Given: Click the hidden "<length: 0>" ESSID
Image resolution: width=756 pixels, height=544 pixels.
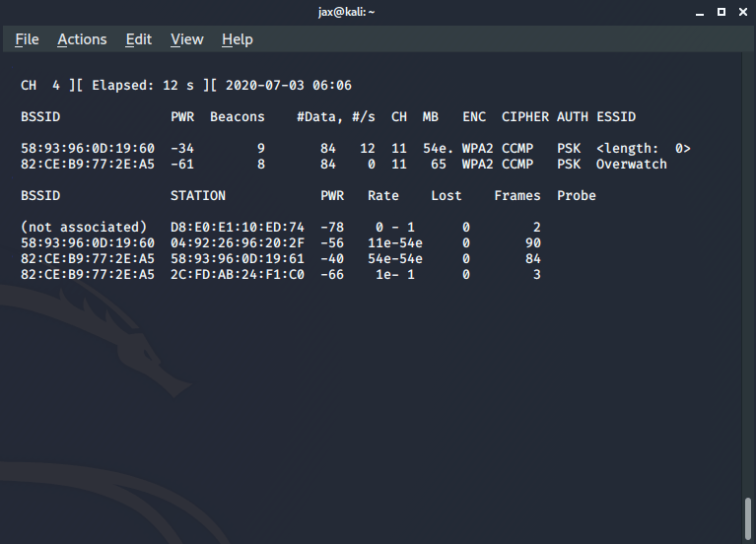Looking at the screenshot, I should tap(643, 149).
